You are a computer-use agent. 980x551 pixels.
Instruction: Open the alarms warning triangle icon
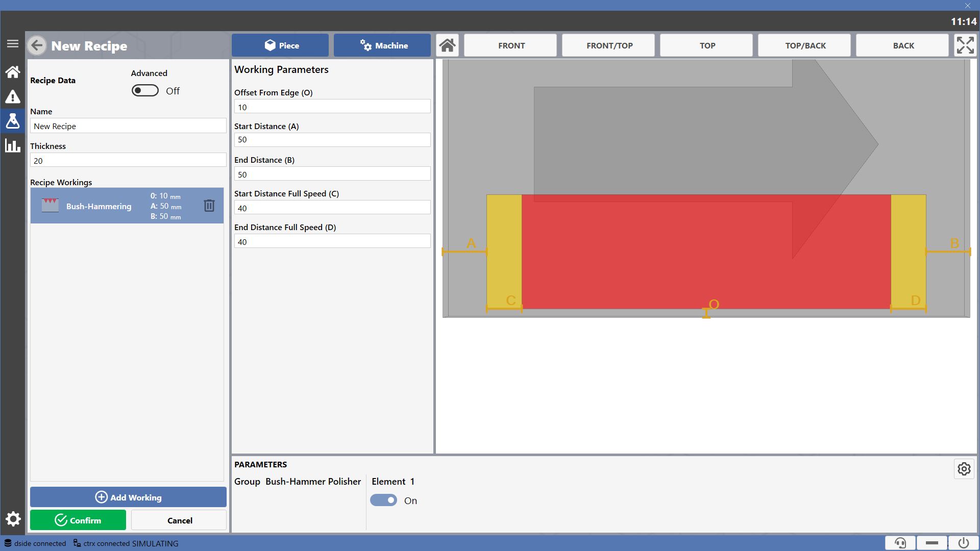click(13, 96)
